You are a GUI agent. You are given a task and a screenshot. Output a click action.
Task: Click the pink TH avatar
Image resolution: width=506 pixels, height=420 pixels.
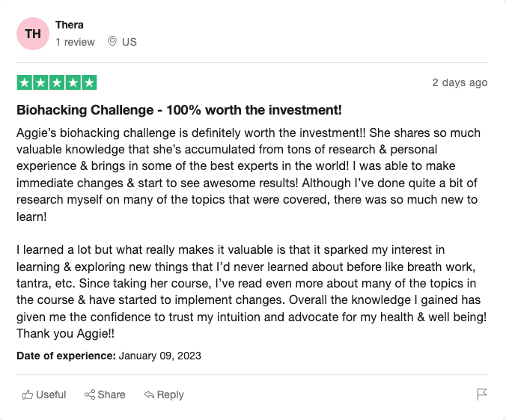pyautogui.click(x=33, y=34)
